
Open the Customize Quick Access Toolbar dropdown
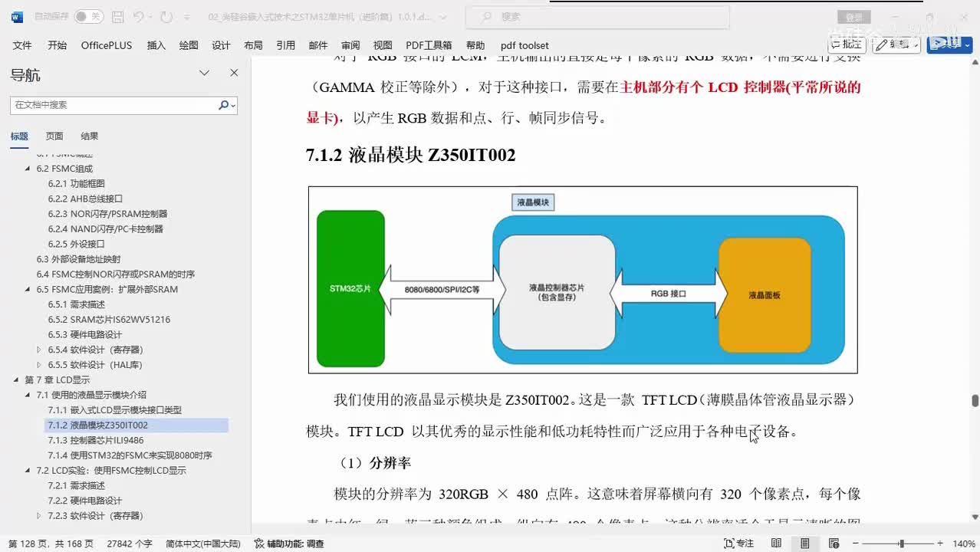187,16
